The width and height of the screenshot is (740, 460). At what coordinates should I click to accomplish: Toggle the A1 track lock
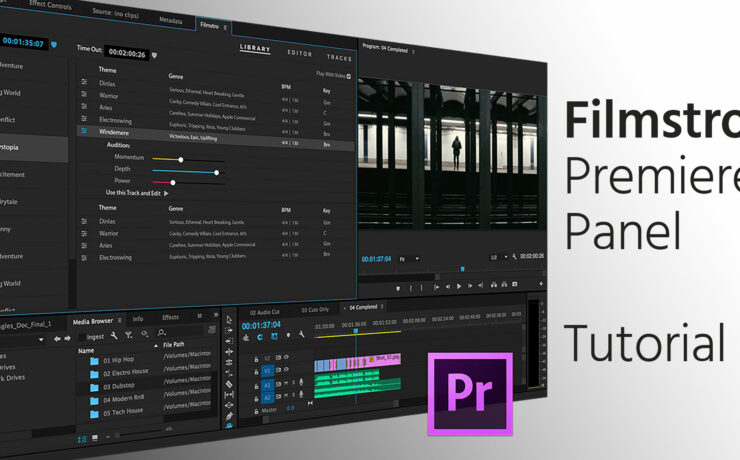[256, 386]
